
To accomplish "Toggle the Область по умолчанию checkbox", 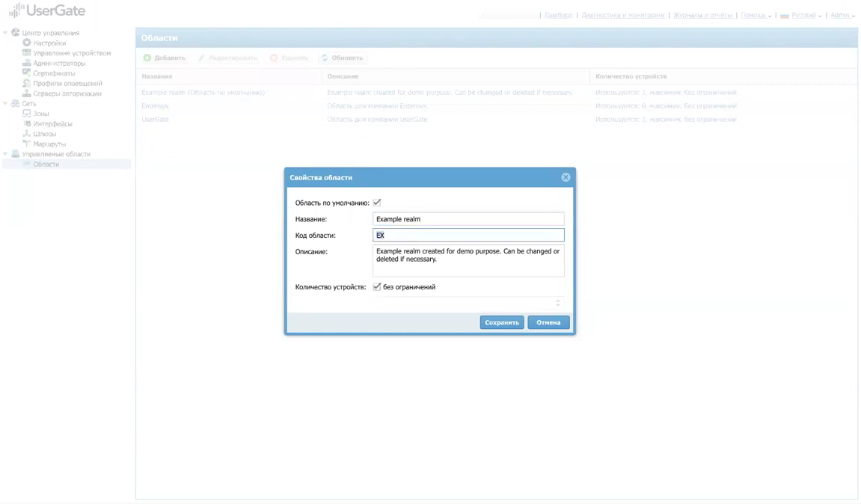I will [x=377, y=203].
